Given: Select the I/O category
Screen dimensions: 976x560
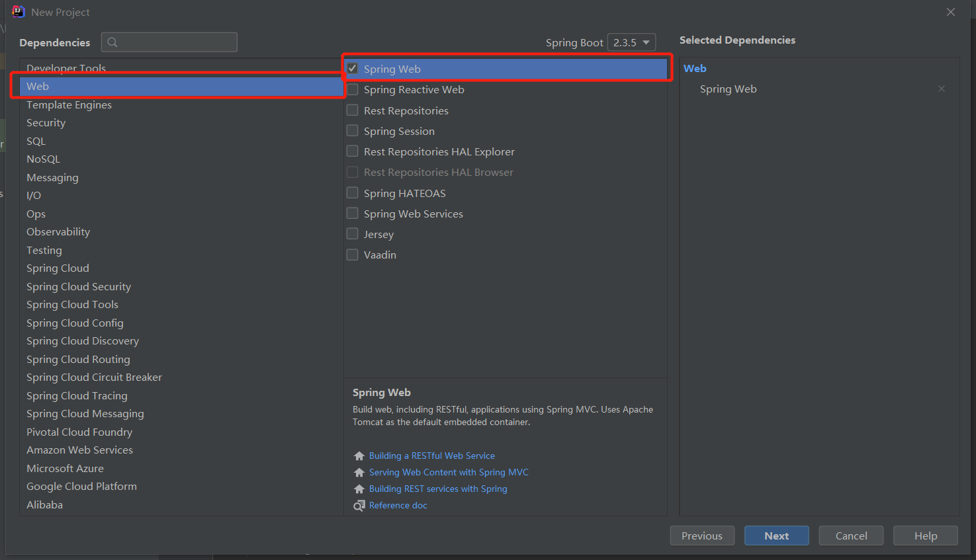Looking at the screenshot, I should pyautogui.click(x=181, y=196).
